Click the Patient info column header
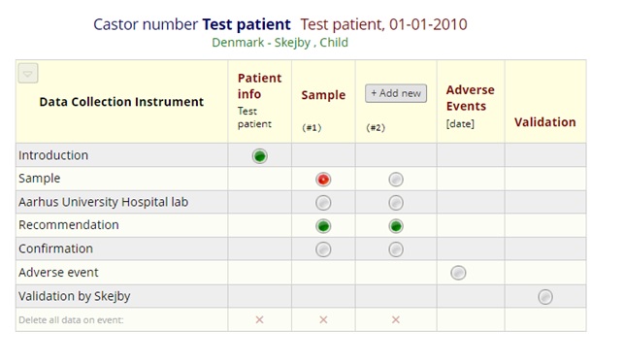This screenshot has height=364, width=624. pos(259,86)
